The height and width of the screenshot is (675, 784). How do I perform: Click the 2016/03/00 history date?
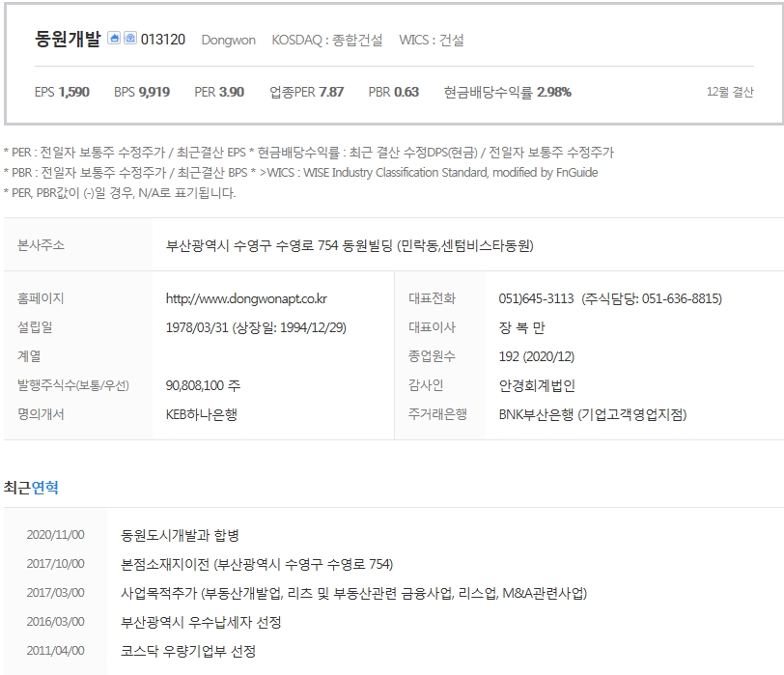pyautogui.click(x=55, y=622)
